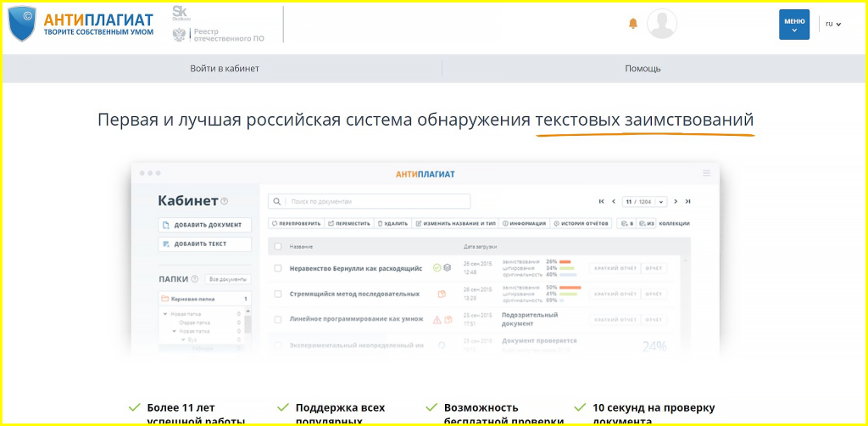Click the Название column header
Viewport: 868px width, 426px height.
(299, 246)
